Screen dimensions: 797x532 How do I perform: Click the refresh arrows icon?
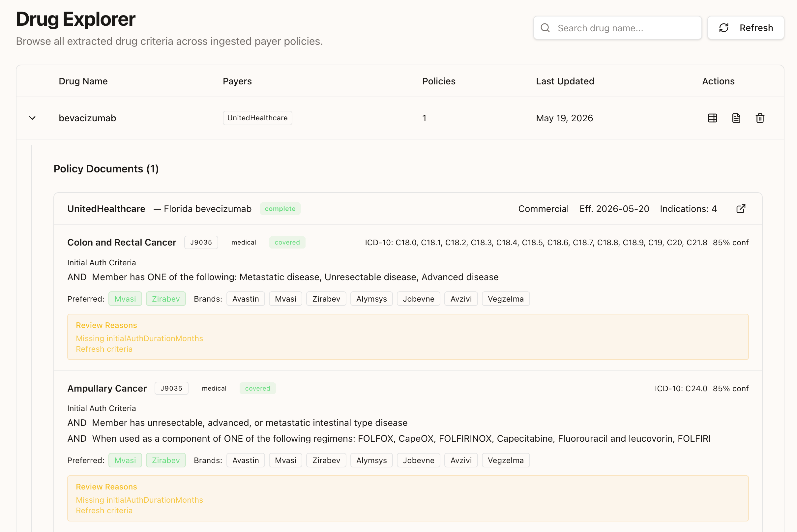click(x=724, y=28)
